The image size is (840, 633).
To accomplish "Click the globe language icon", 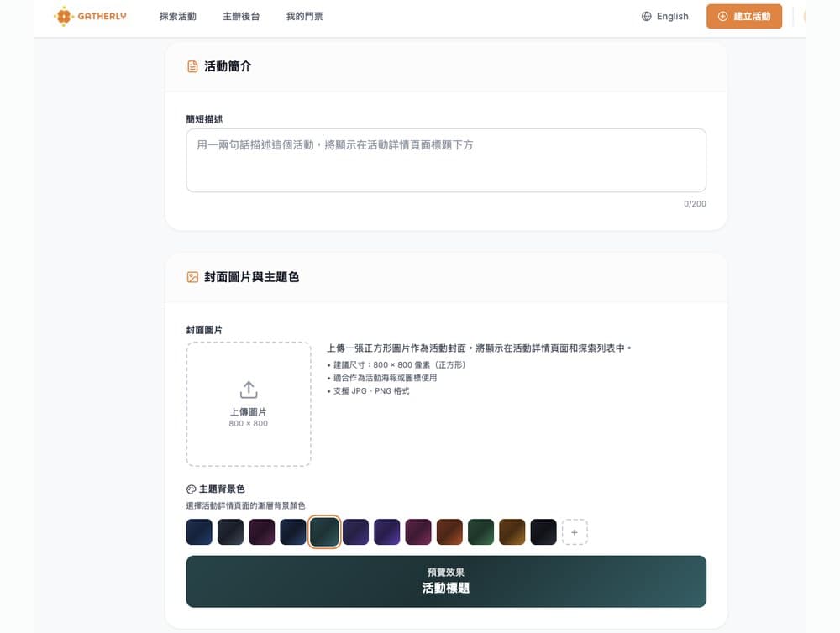I will pyautogui.click(x=647, y=16).
